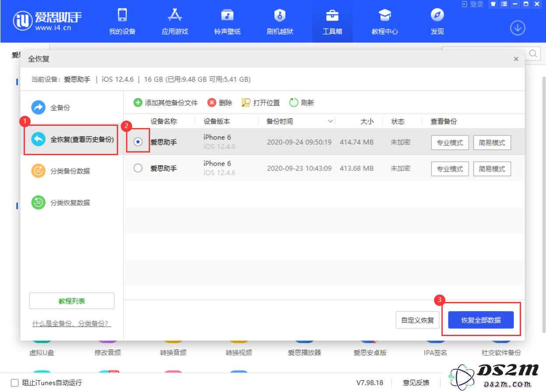
Task: Click the 414.74 MB size cell
Action: click(357, 142)
